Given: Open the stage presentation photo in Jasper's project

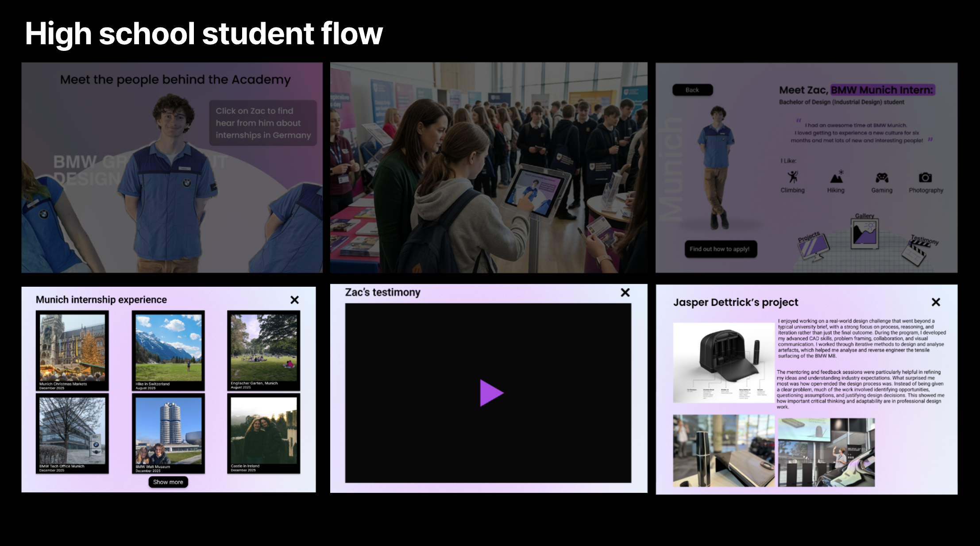Looking at the screenshot, I should tap(826, 452).
